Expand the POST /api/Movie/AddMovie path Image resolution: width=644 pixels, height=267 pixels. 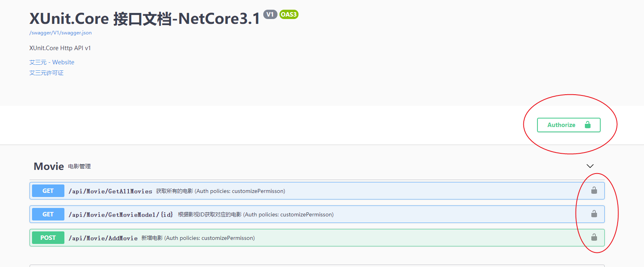[x=103, y=238]
